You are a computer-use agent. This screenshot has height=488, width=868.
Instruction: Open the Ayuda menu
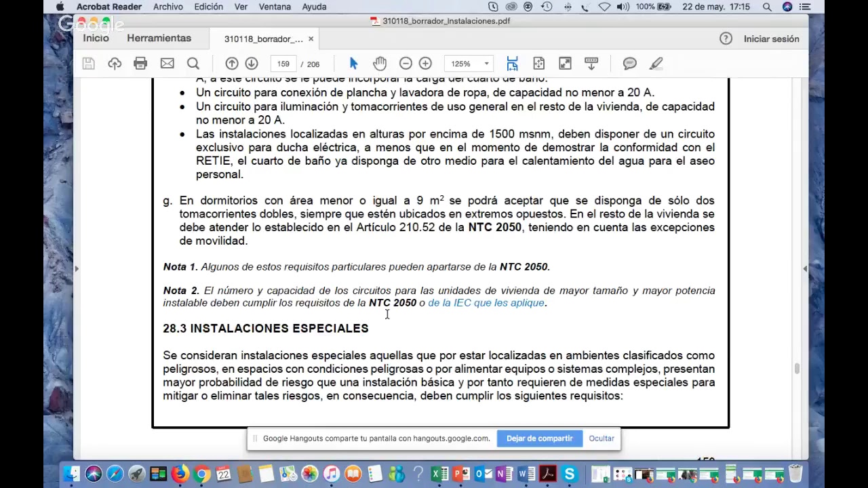[x=314, y=7]
